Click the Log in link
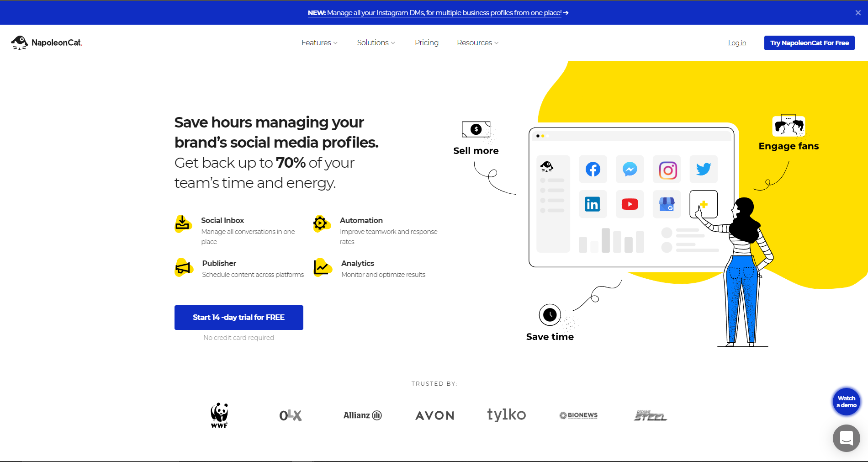868x462 pixels. 737,43
